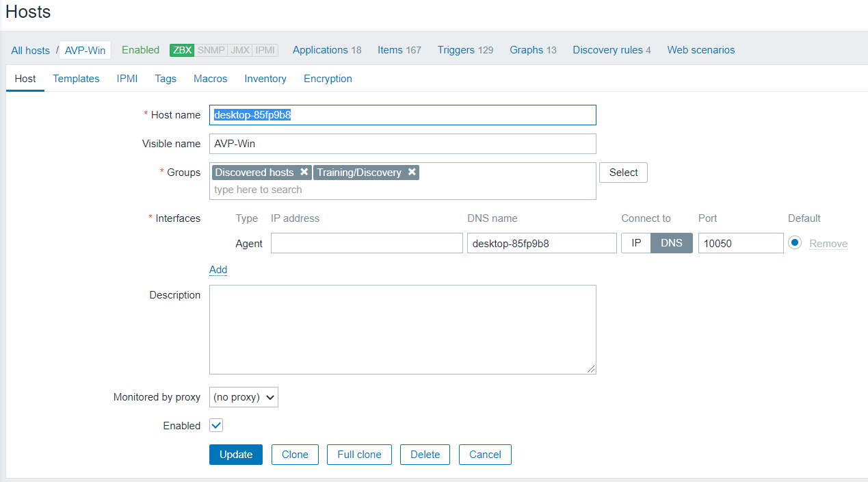This screenshot has width=868, height=482.
Task: Open the AVP-Win breadcrumb link
Action: coord(85,50)
